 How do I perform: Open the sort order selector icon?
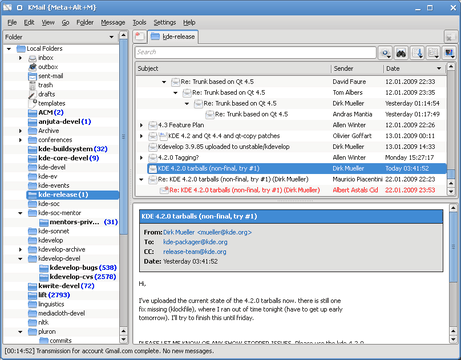coord(417,53)
